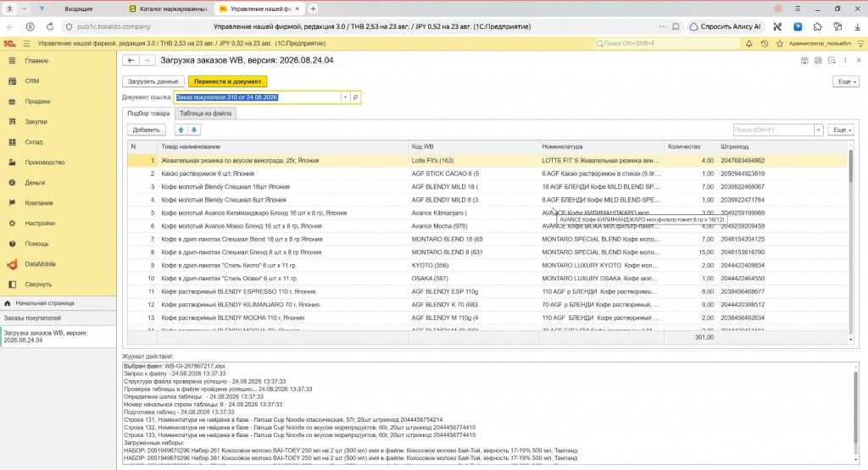Open the Склад section
Viewport: 868px width, 470px height.
coord(33,142)
